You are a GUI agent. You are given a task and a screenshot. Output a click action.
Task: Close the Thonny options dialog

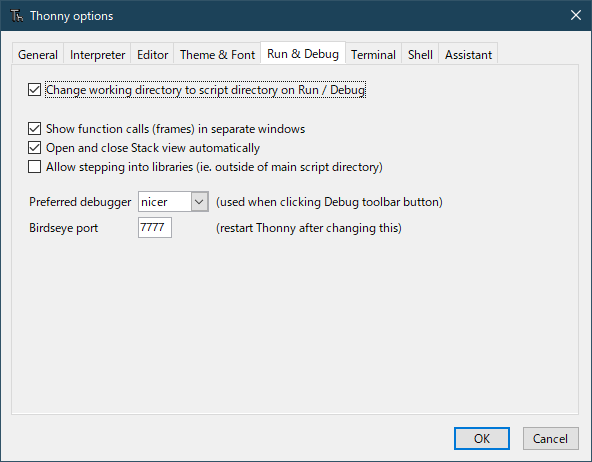pos(575,15)
